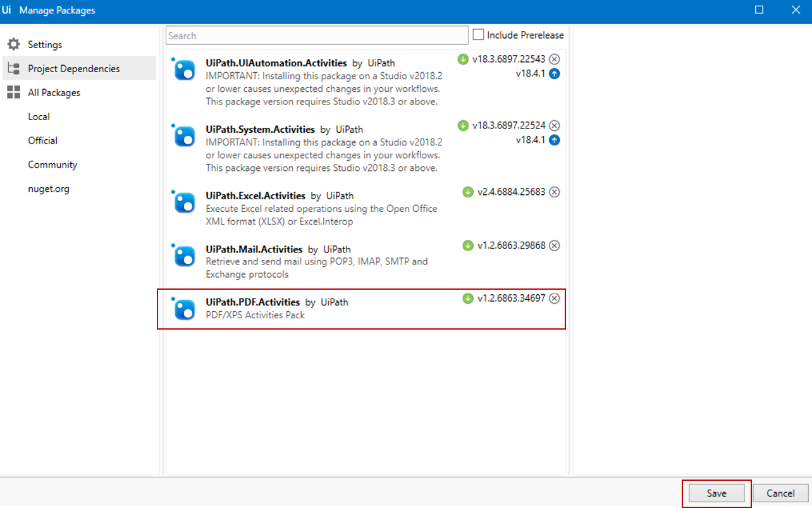The image size is (812, 508).
Task: Remove the UiPath.UIAutomation.Activities package
Action: 555,59
